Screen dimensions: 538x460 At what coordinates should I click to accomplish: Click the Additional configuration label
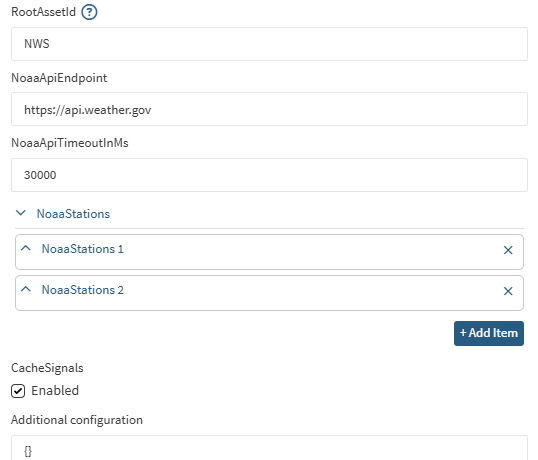pos(77,420)
